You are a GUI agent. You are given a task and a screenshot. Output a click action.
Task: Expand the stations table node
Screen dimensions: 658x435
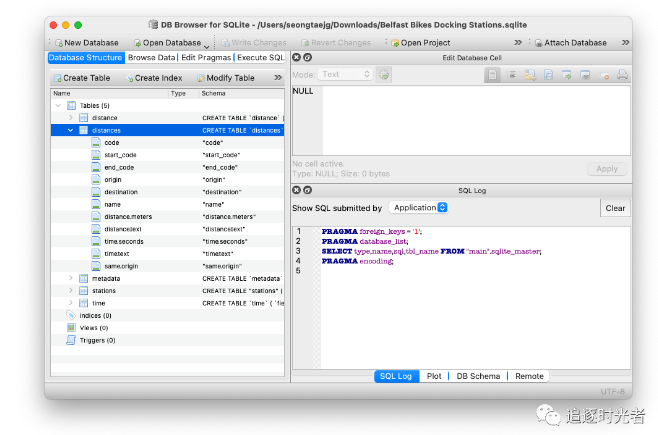(70, 291)
